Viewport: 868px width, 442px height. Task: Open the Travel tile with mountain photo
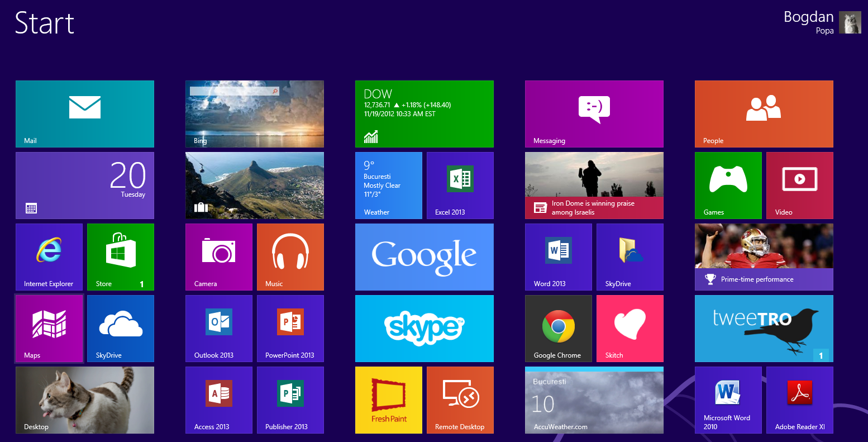(x=255, y=186)
